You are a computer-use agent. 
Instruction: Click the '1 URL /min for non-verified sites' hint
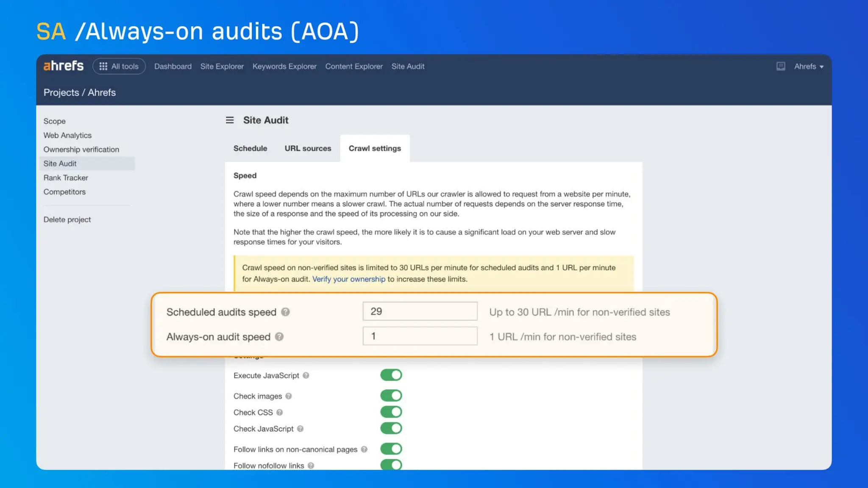click(562, 337)
